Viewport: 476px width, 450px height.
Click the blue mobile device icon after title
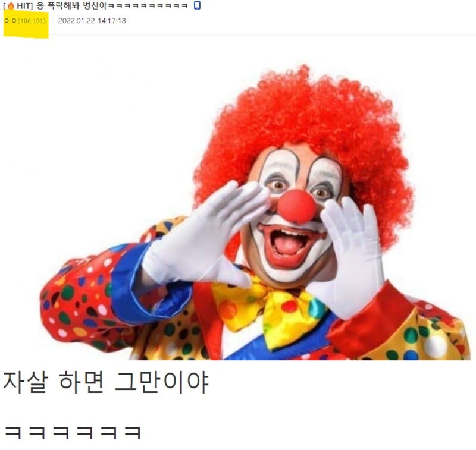pyautogui.click(x=197, y=5)
